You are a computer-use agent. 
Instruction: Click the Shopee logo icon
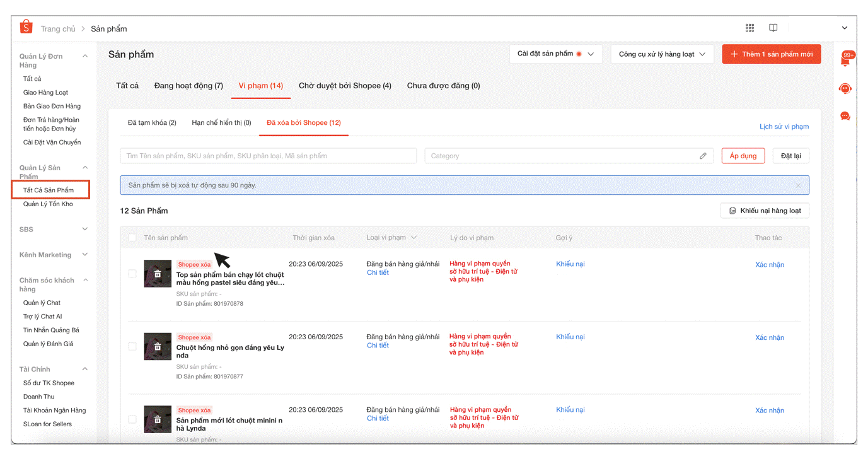(26, 27)
